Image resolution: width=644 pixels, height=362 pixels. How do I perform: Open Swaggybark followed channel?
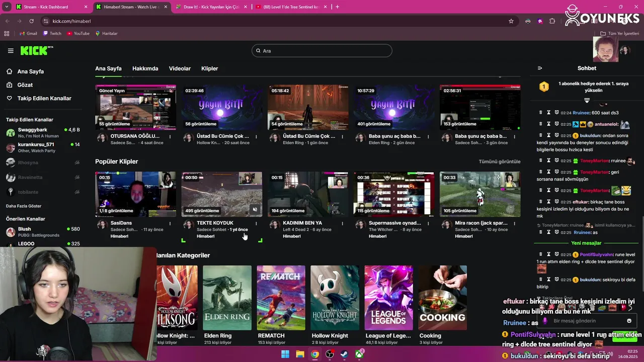[43, 133]
